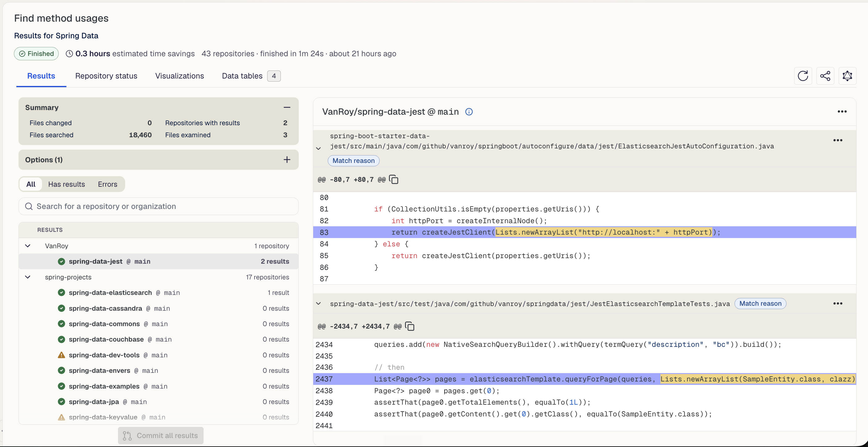Collapse JestElasticsearchTemplateTests.java file diff
This screenshot has width=868, height=447.
pyautogui.click(x=318, y=304)
